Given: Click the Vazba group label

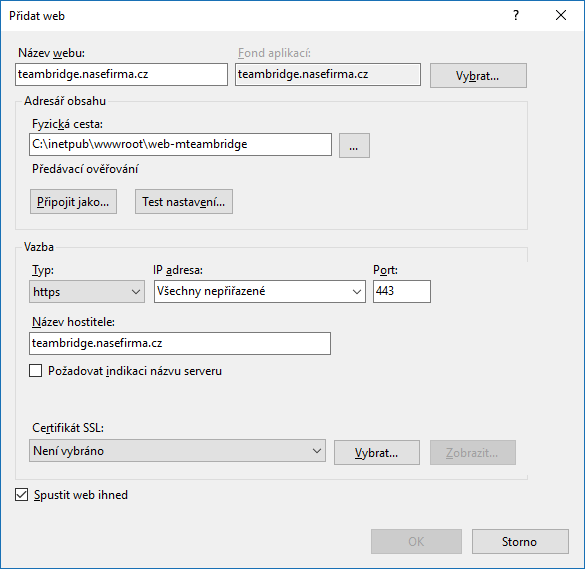Looking at the screenshot, I should (x=39, y=247).
